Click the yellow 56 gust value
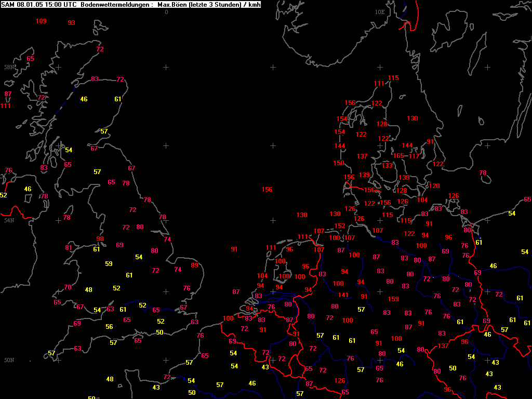 pos(109,327)
